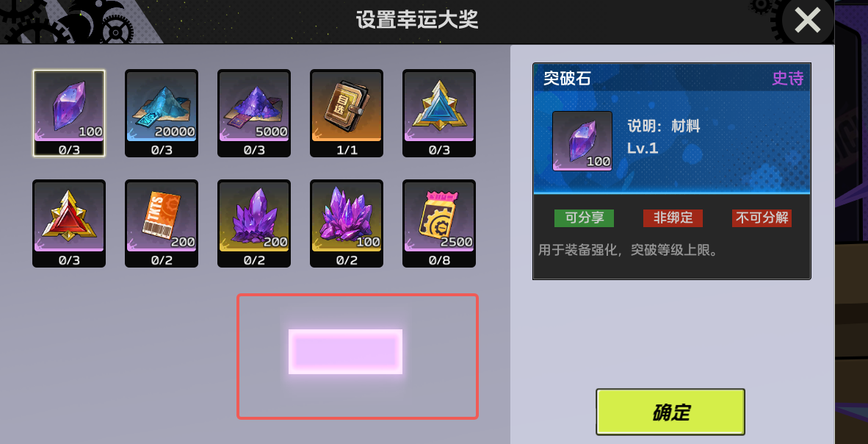
Task: Click the glowing pink highlighted box
Action: click(x=345, y=351)
